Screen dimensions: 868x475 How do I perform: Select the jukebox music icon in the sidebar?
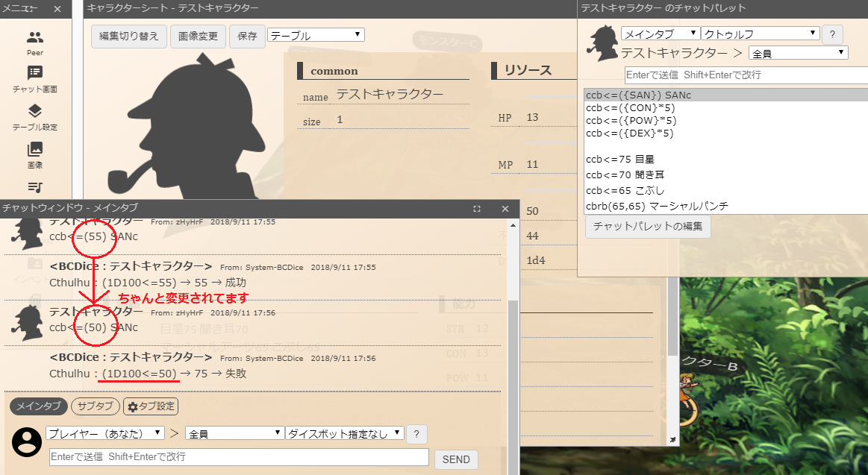[34, 189]
